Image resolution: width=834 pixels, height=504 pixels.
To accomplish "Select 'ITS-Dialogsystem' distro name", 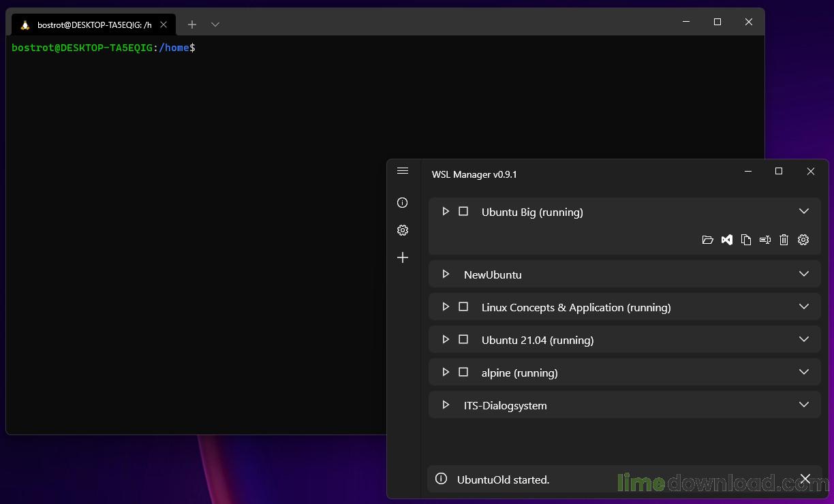I will (x=505, y=406).
